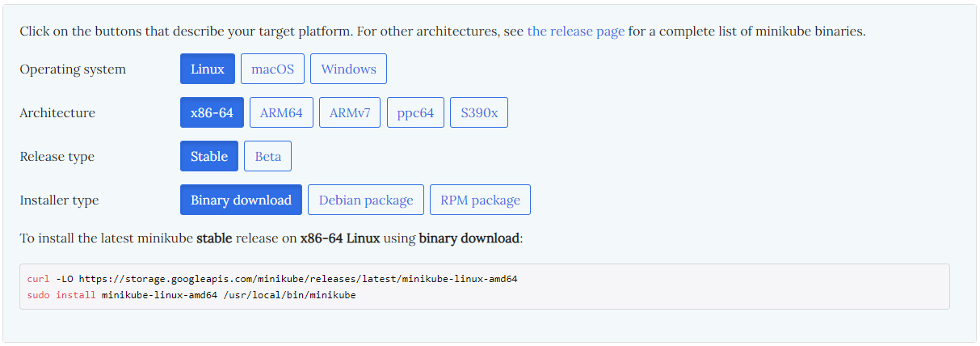
Task: Click the 'Operating system' label
Action: point(73,70)
